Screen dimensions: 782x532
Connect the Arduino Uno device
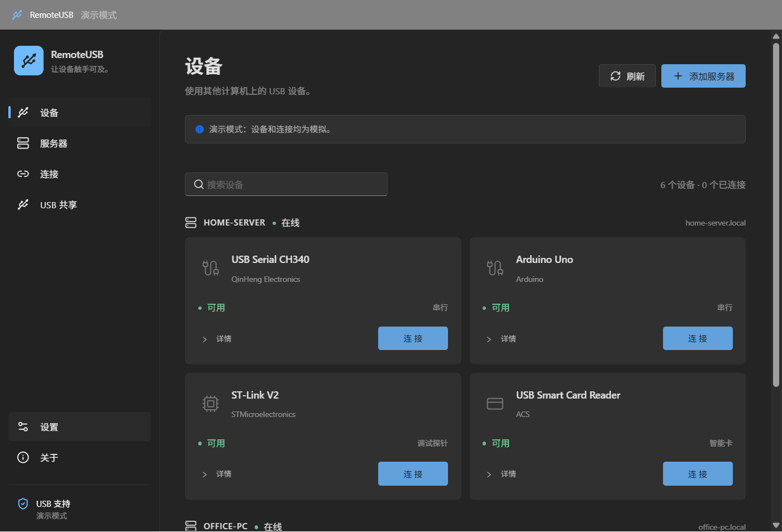point(698,338)
